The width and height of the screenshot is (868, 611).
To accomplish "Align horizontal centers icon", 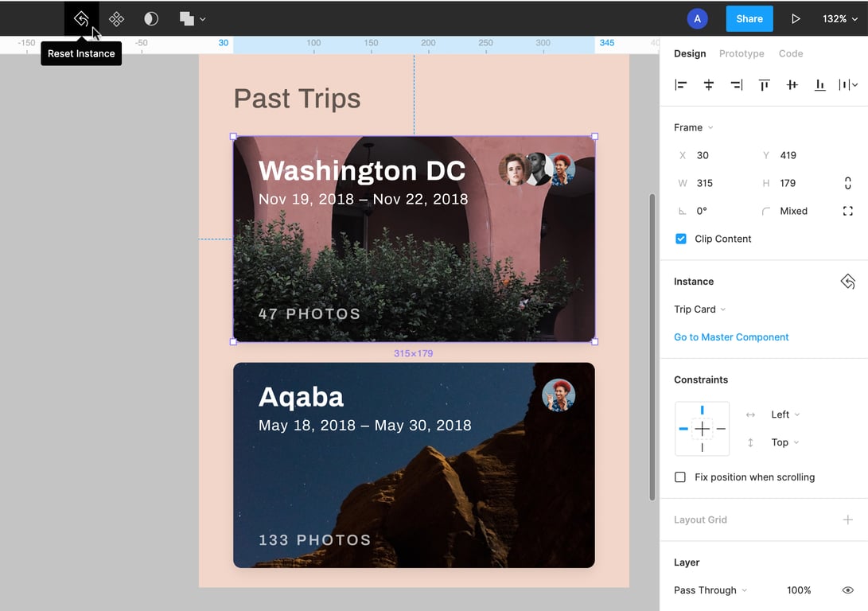I will coord(709,84).
